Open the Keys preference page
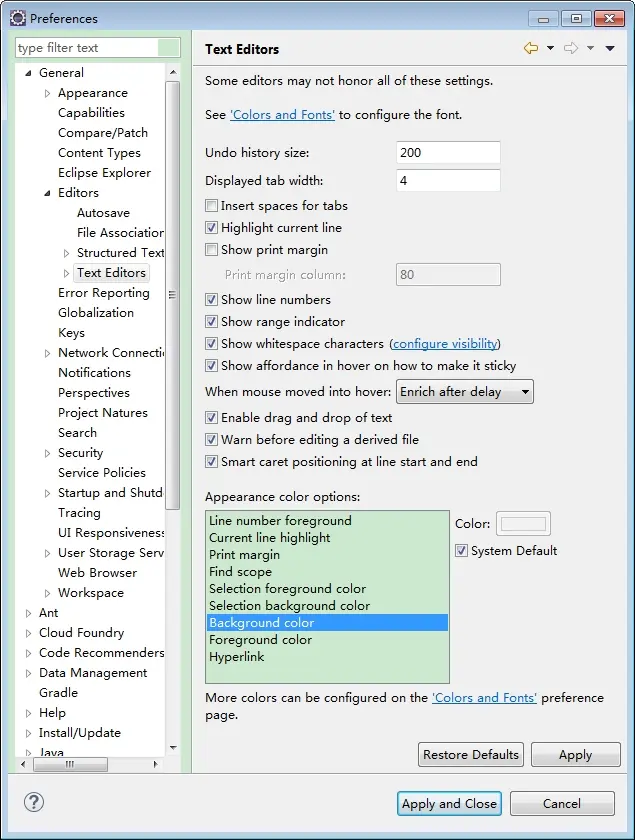The image size is (635, 840). tap(71, 333)
